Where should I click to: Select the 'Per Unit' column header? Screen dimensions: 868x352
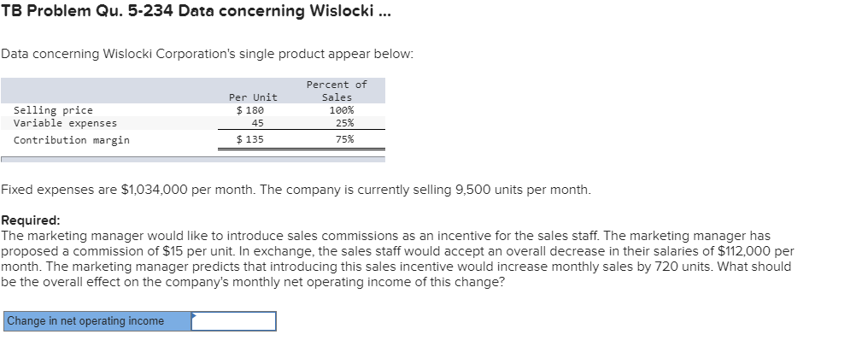pos(253,97)
